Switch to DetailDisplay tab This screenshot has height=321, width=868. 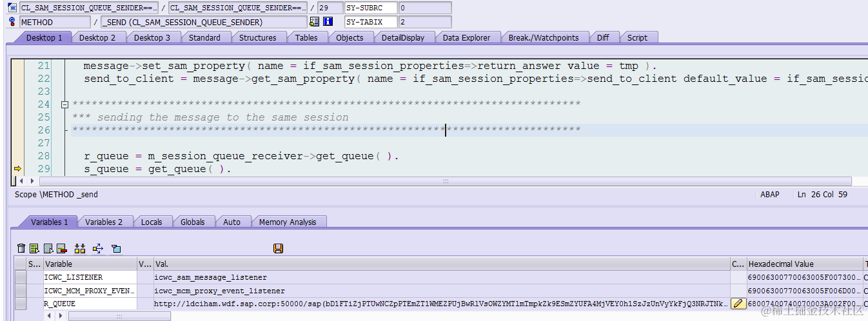click(403, 37)
